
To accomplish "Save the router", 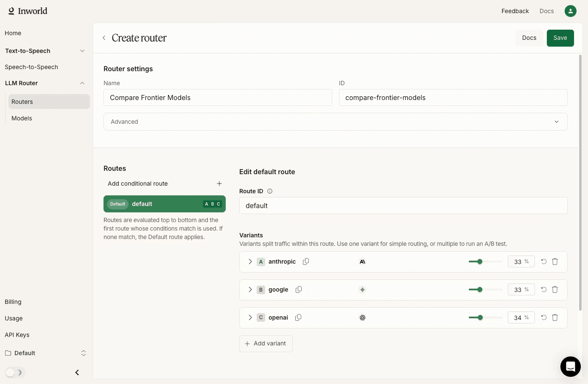I will (560, 38).
